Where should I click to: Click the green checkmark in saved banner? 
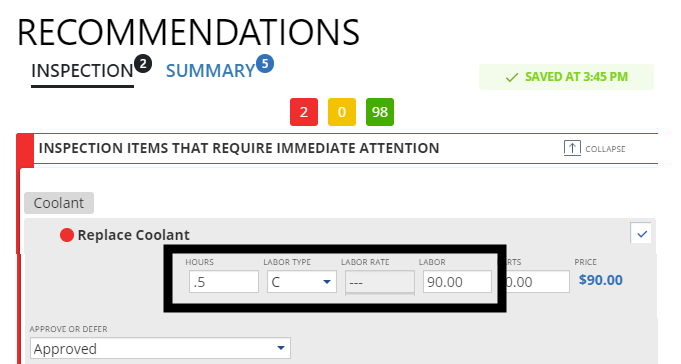click(512, 77)
